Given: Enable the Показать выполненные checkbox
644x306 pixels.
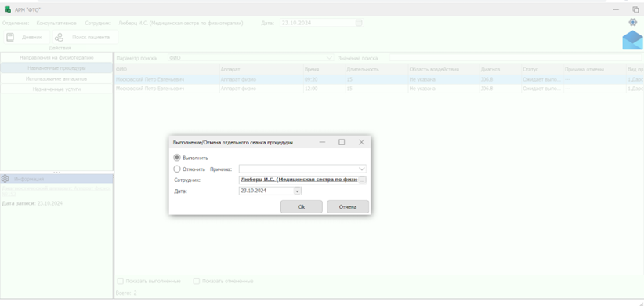Looking at the screenshot, I should click(x=121, y=282).
